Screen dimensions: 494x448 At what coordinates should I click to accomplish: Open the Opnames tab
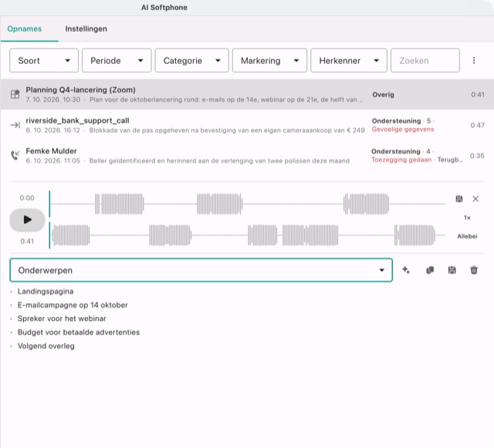(25, 29)
